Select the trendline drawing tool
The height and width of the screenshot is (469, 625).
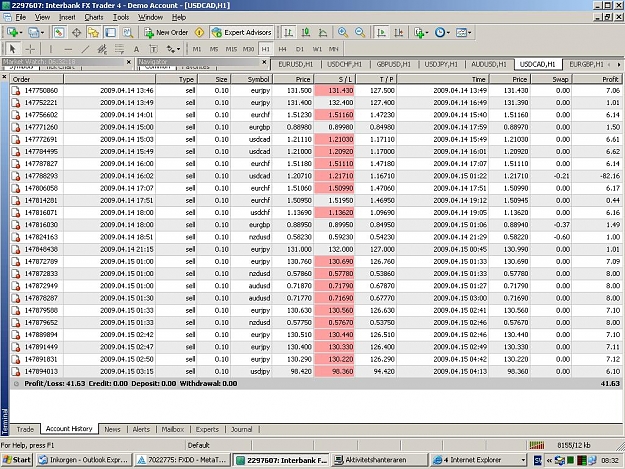click(x=85, y=49)
